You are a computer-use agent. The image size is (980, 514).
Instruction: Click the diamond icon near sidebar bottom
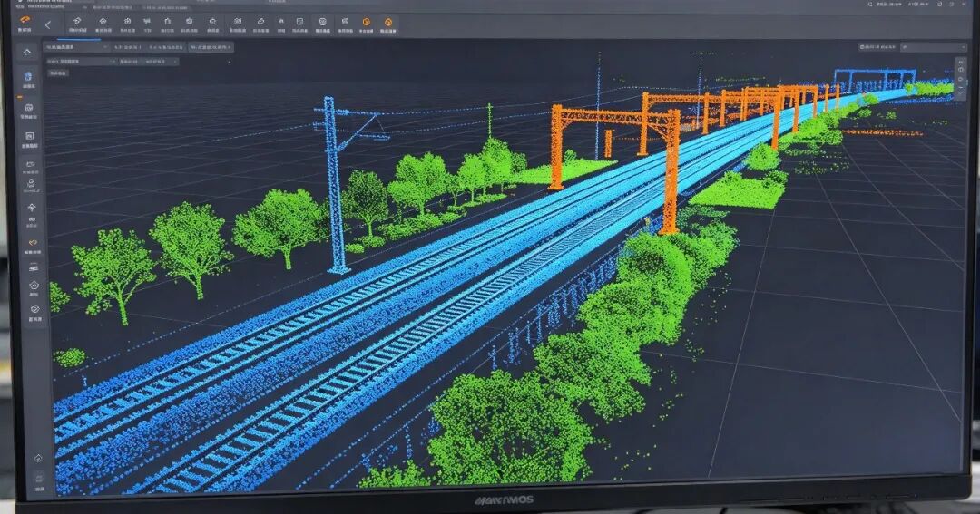pyautogui.click(x=38, y=459)
